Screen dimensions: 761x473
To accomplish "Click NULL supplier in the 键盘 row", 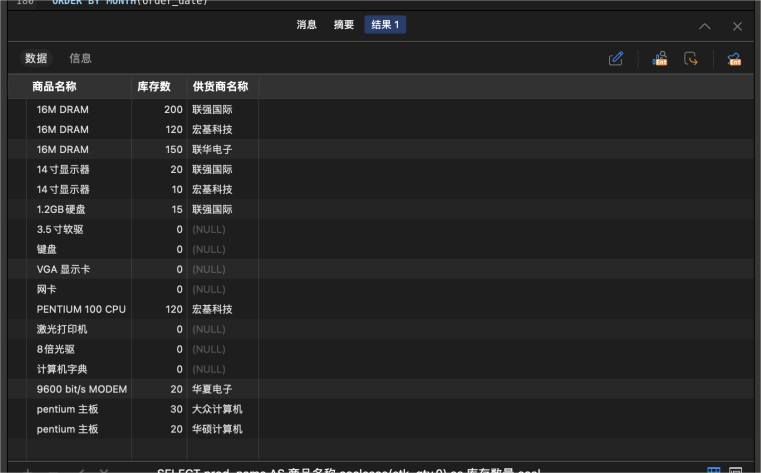I will pyautogui.click(x=209, y=249).
